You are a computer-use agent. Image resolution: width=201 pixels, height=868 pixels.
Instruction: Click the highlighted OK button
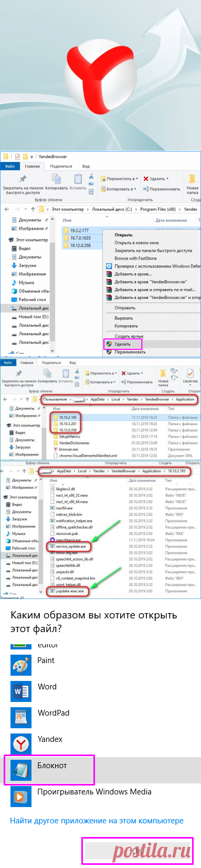click(x=137, y=851)
